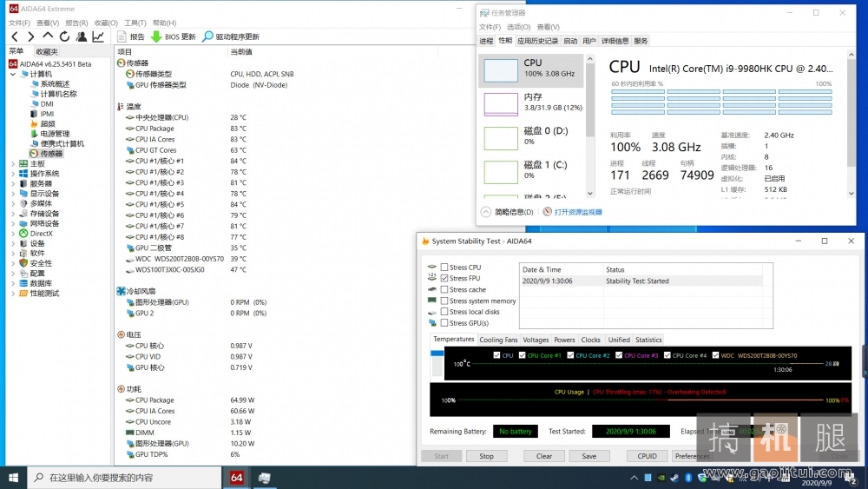Select 电源管理 in the tree
868x489 pixels.
(x=55, y=134)
